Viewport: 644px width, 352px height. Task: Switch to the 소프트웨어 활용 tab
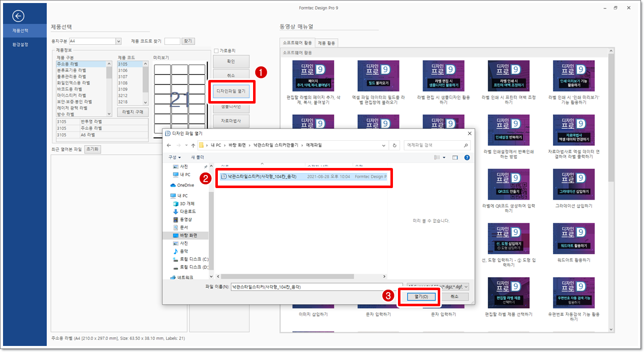(297, 43)
